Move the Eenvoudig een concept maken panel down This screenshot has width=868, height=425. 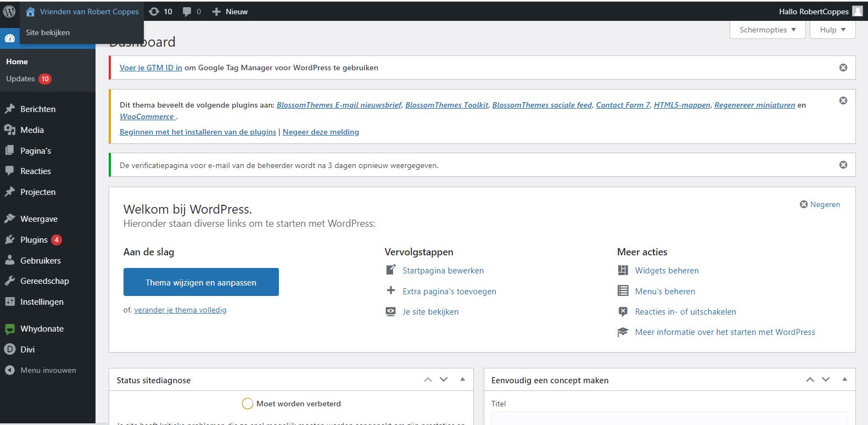[826, 379]
